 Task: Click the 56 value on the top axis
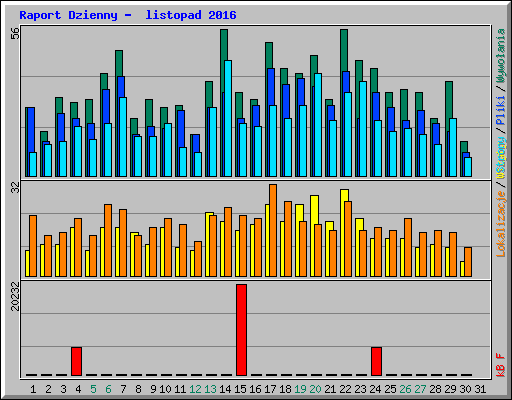click(x=15, y=33)
